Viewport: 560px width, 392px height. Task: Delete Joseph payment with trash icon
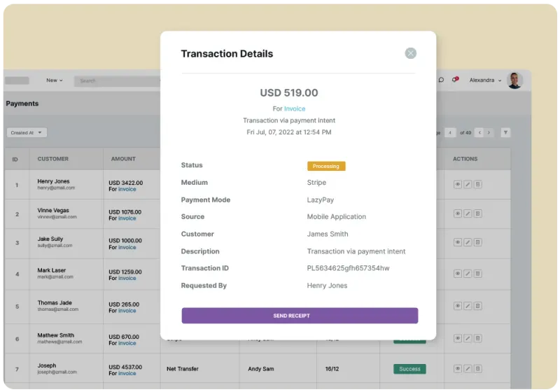coord(477,369)
